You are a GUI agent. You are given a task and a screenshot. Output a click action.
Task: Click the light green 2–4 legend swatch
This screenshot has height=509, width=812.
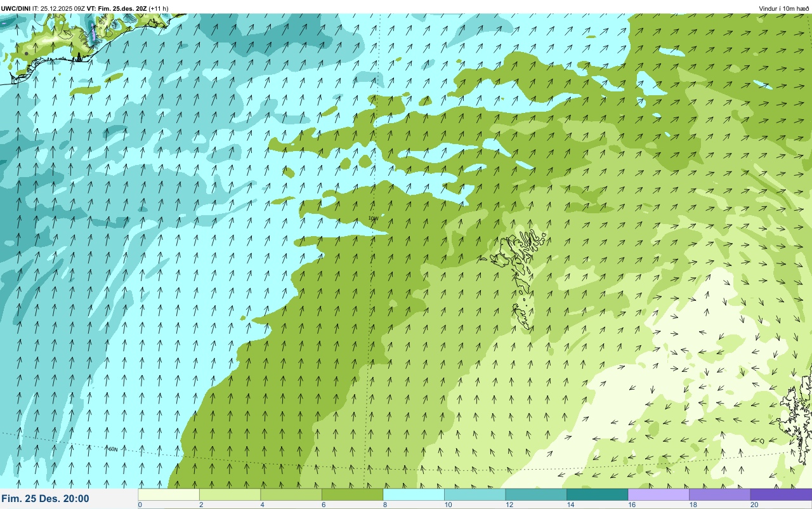pos(230,494)
